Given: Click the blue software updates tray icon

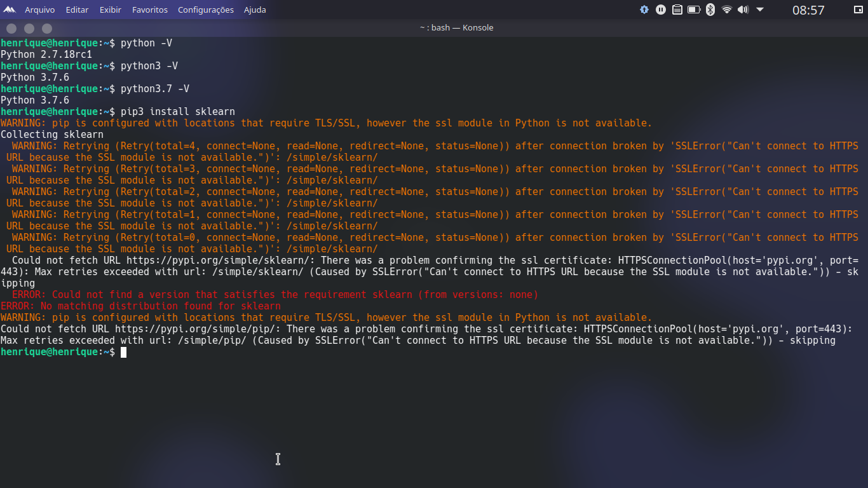Looking at the screenshot, I should [x=644, y=10].
